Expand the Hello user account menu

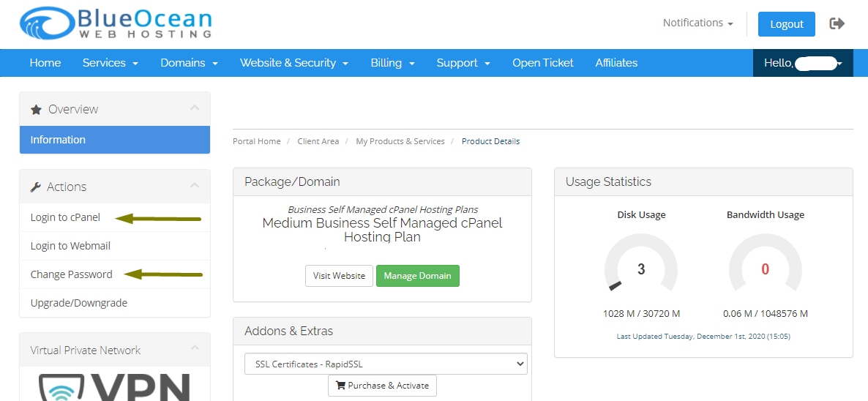[x=803, y=63]
